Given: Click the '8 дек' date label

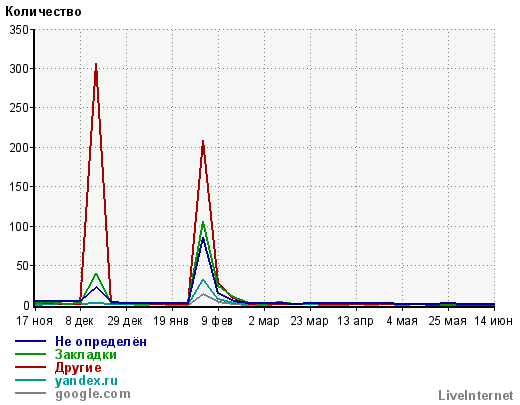Looking at the screenshot, I should point(79,321).
